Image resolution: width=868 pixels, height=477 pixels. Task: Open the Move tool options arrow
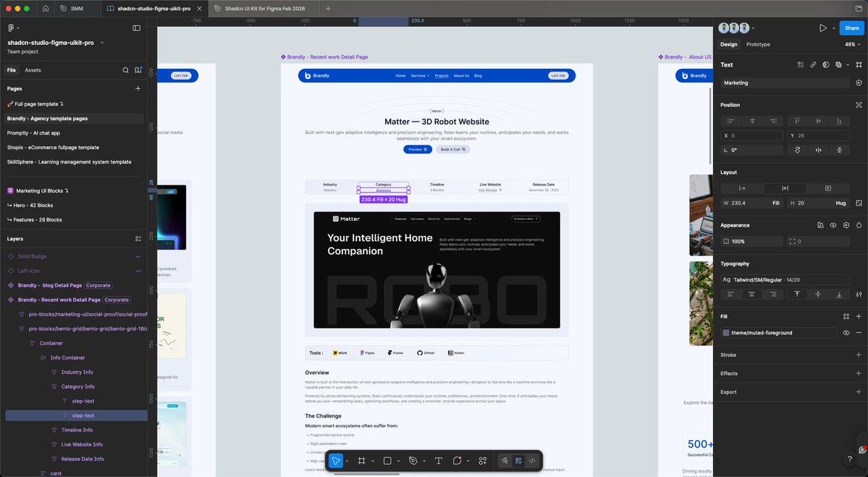347,461
